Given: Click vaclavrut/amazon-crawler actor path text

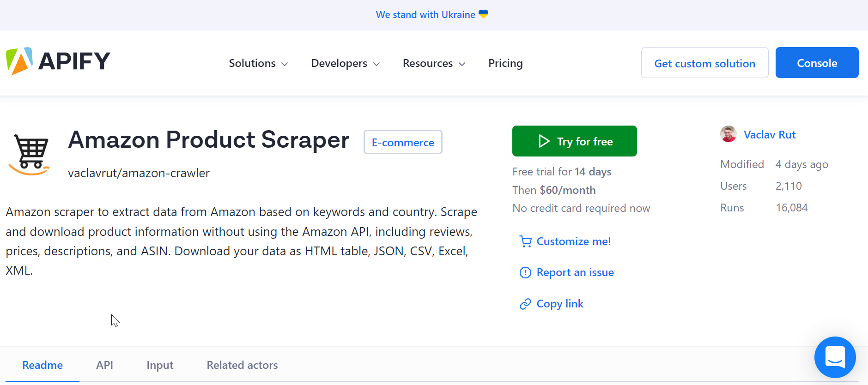Looking at the screenshot, I should pos(139,173).
